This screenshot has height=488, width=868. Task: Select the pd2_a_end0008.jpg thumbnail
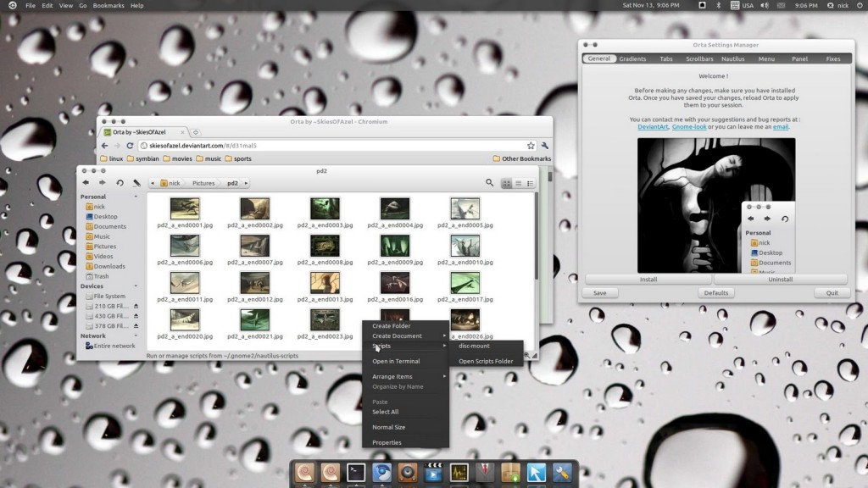(325, 247)
